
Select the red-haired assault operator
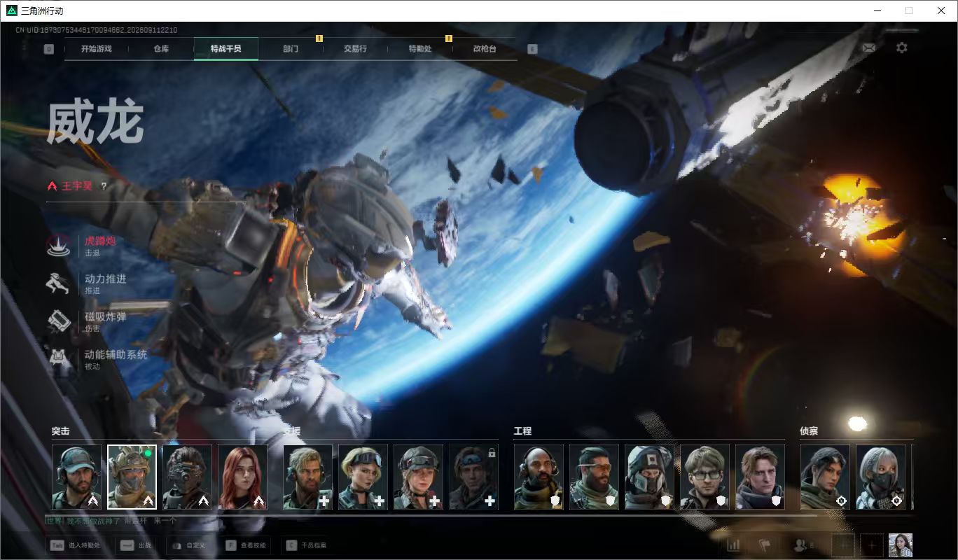pyautogui.click(x=242, y=477)
